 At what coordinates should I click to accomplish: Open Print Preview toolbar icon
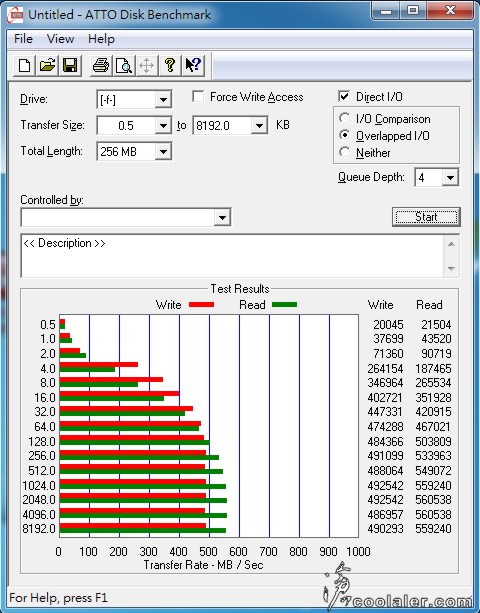124,65
